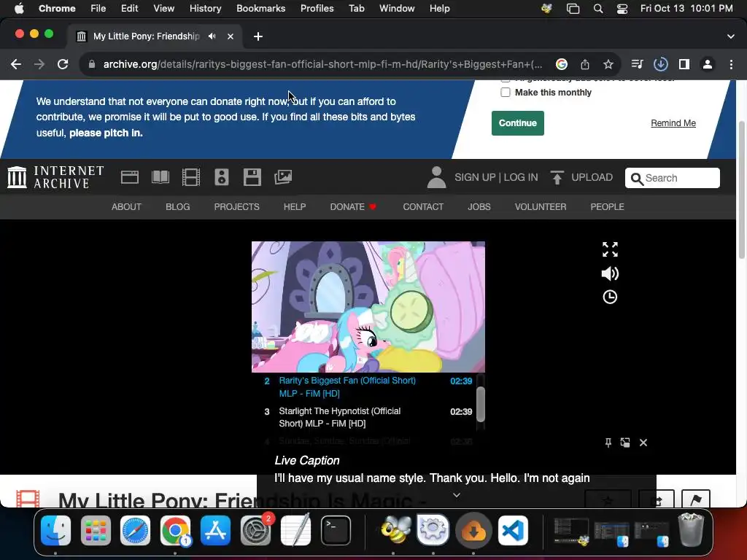
Task: Open Terminal from the Dock
Action: point(336,531)
